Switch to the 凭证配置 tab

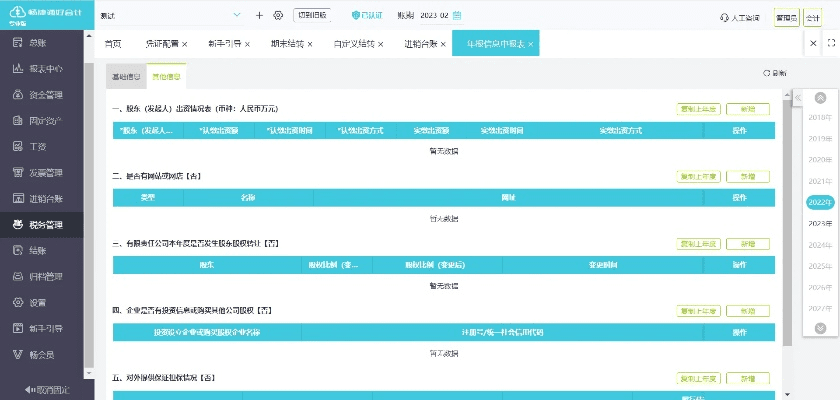[x=162, y=44]
